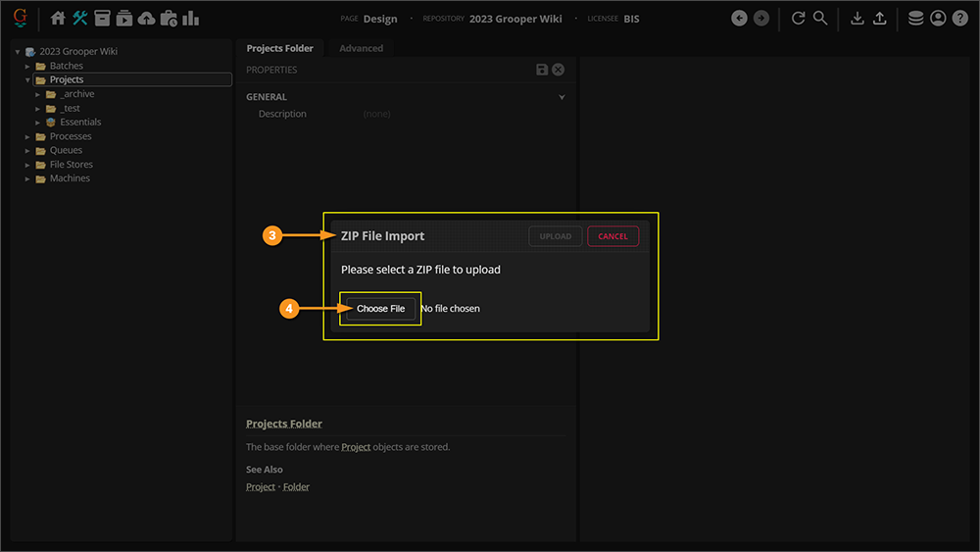Select the Projects Folder tab
The width and height of the screenshot is (980, 552).
pos(280,48)
